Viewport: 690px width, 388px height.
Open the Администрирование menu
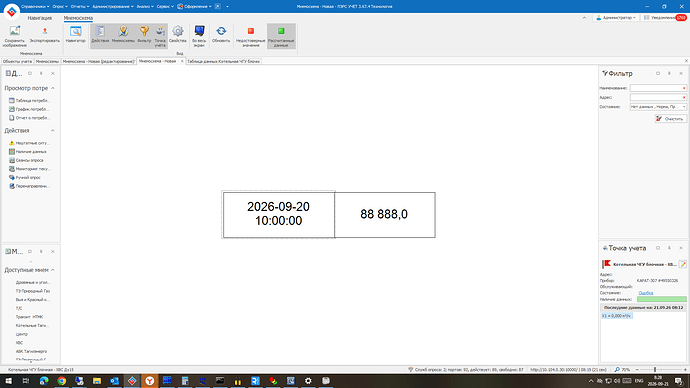coord(113,7)
